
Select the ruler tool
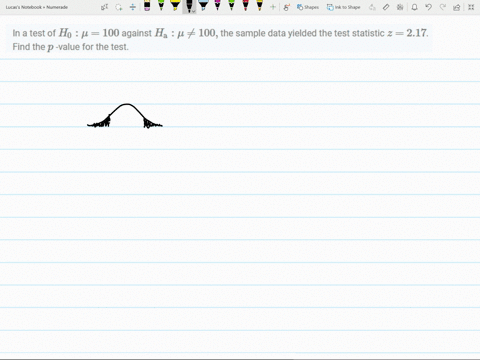[x=386, y=7]
